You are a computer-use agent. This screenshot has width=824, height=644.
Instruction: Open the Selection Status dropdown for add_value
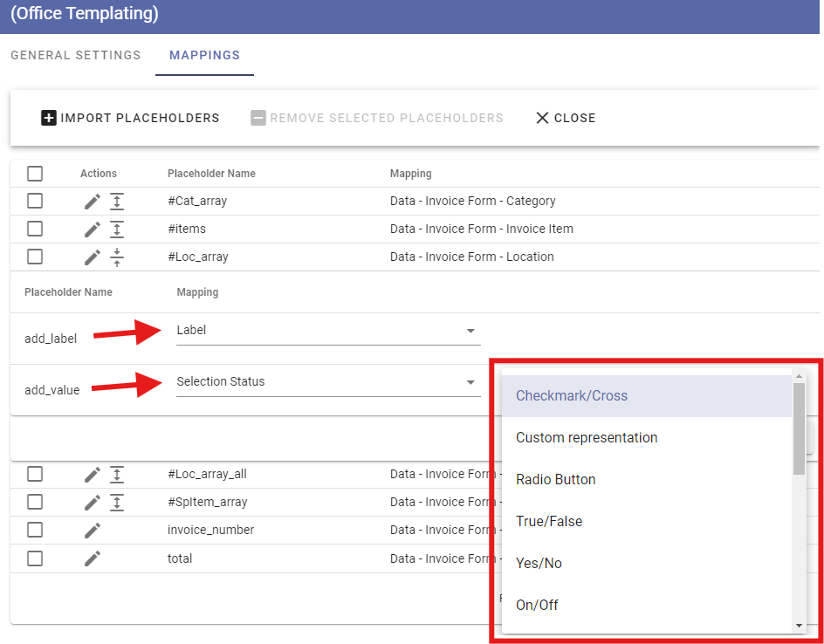click(x=328, y=382)
